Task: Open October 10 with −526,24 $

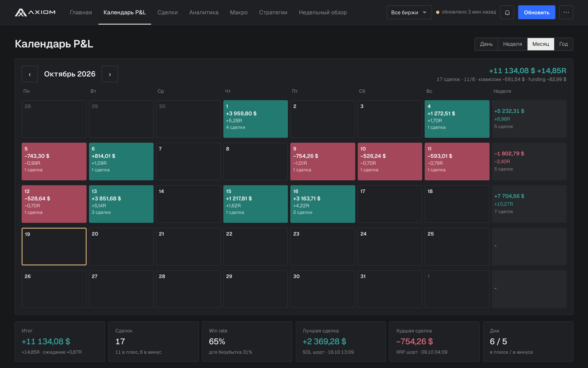Action: [x=390, y=161]
